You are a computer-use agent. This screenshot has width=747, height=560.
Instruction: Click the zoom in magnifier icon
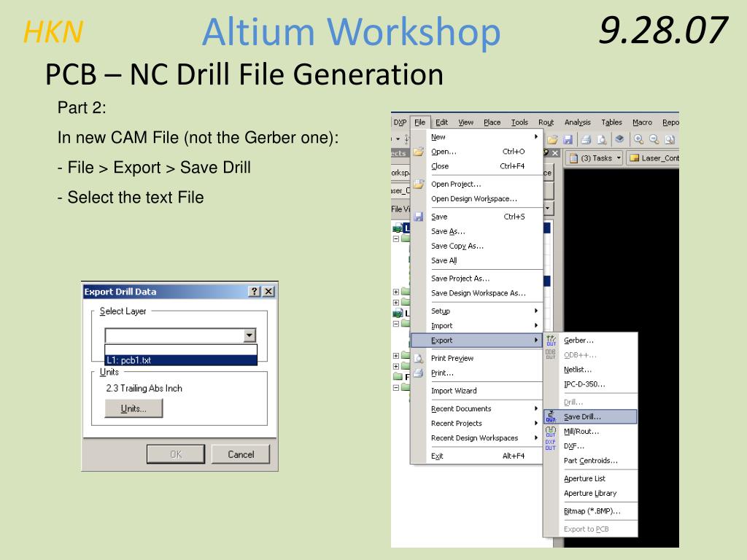[638, 139]
